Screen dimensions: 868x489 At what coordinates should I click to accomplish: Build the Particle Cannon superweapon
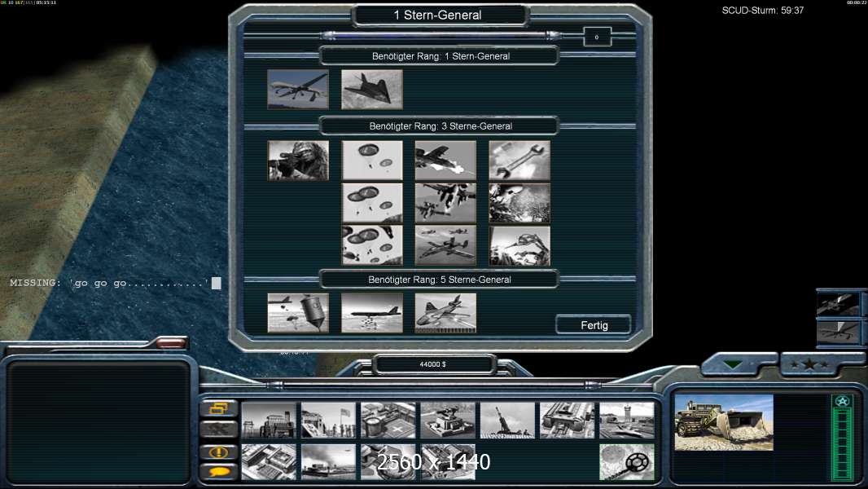point(388,462)
